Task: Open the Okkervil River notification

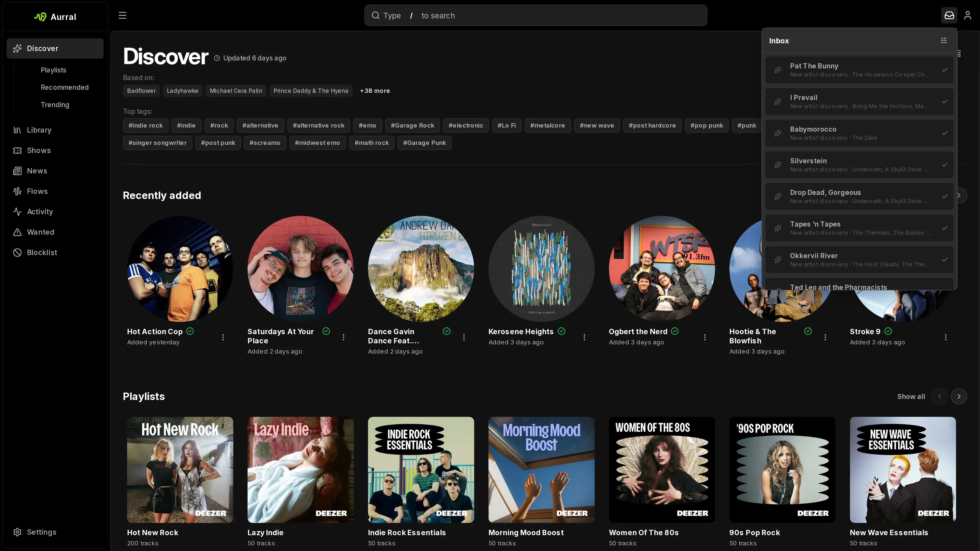Action: [859, 260]
